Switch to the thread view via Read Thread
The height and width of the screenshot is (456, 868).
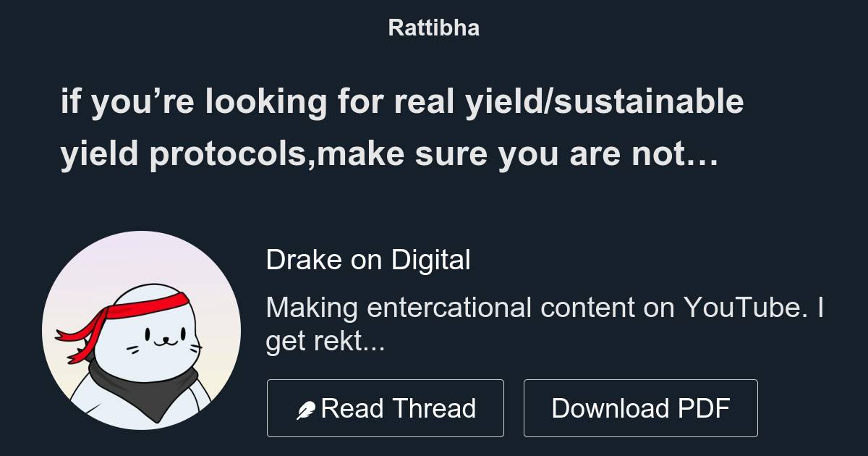click(386, 407)
